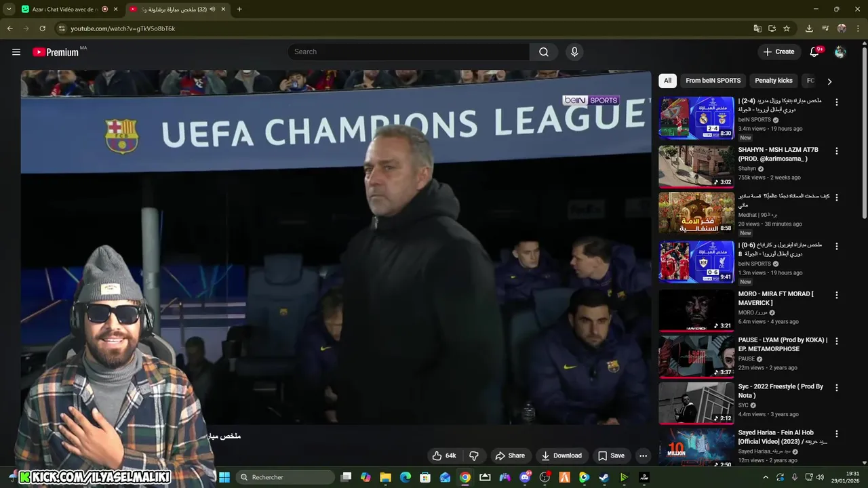Click the Chrome address bar URL
868x488 pixels.
123,28
